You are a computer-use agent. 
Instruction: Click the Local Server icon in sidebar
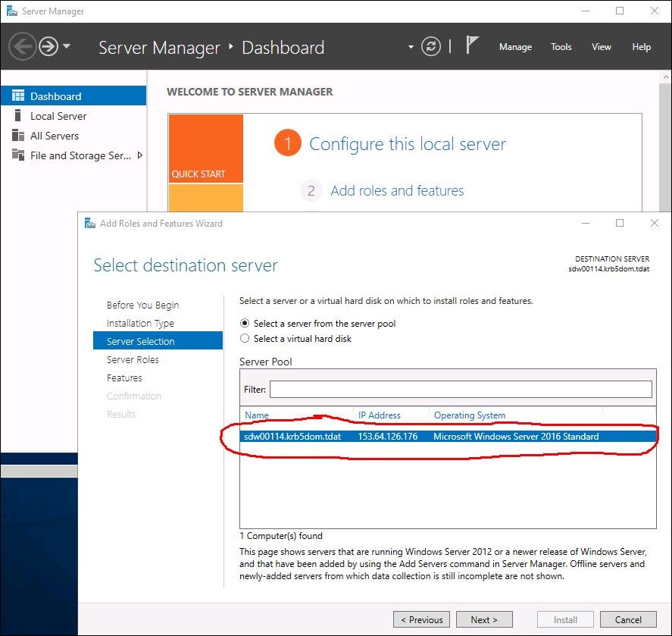(17, 115)
